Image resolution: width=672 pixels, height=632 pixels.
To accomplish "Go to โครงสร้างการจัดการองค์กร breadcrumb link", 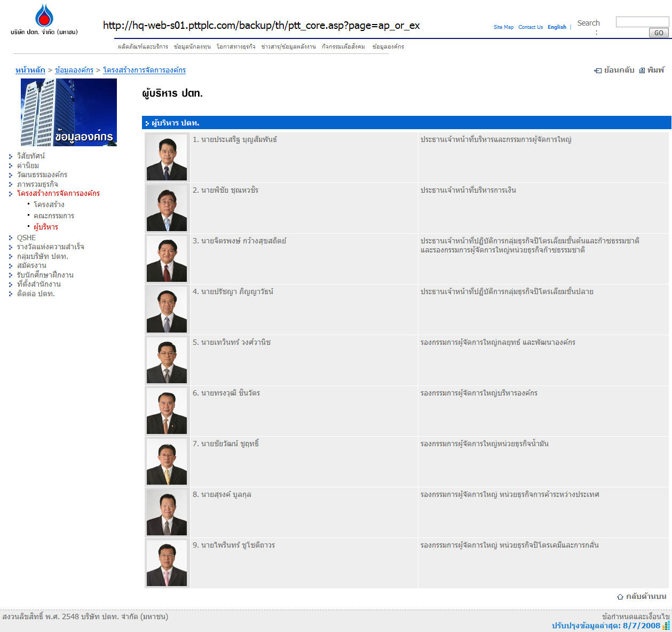I will [x=144, y=70].
